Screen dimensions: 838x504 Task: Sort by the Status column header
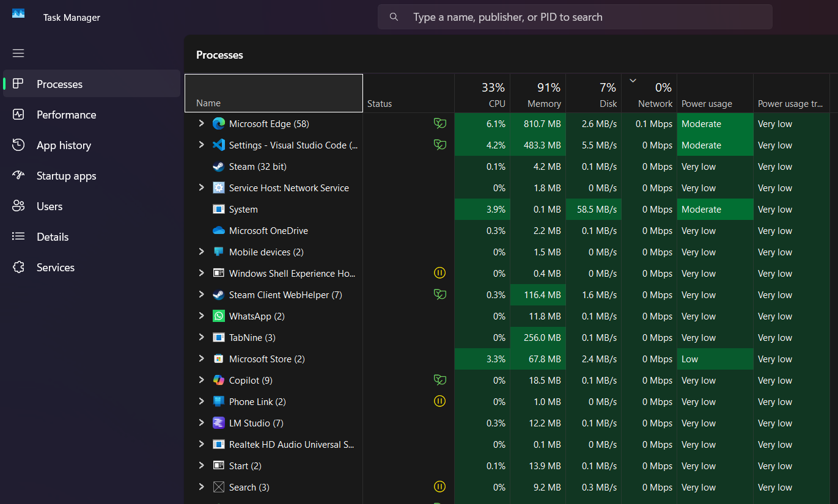tap(408, 93)
